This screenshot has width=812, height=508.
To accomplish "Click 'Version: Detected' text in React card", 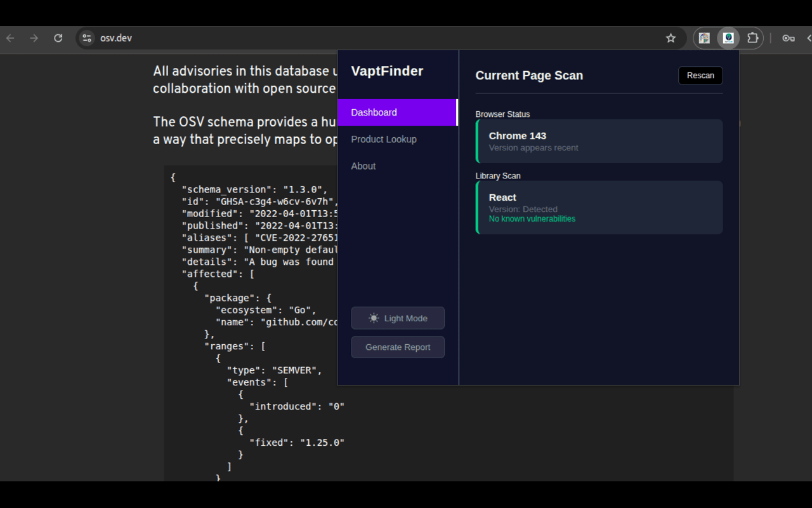I will coord(523,210).
